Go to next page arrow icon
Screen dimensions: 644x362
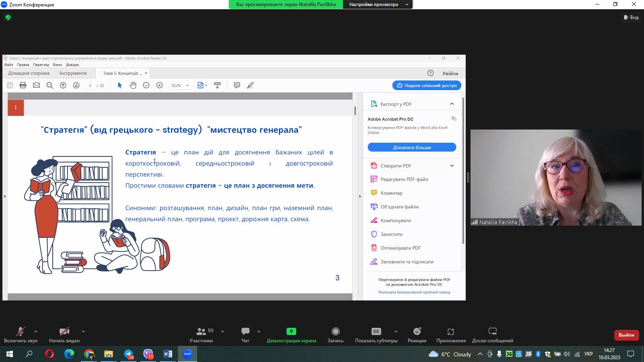(76, 85)
